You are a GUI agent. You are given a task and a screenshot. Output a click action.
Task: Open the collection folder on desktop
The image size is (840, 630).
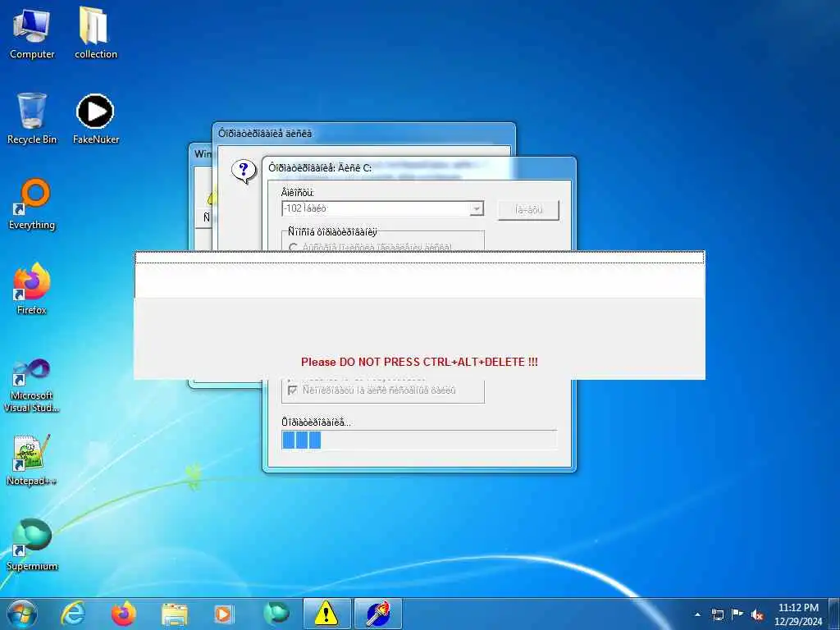click(x=95, y=33)
